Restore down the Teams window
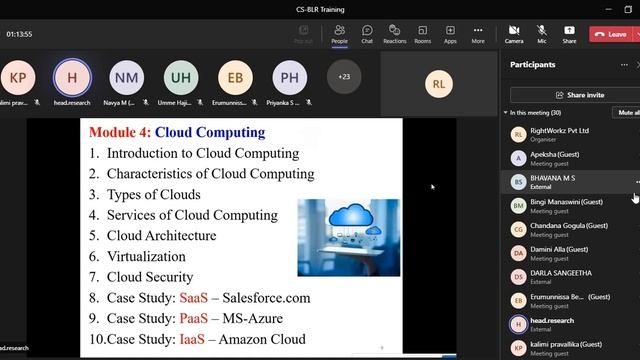The height and width of the screenshot is (360, 640). [x=628, y=9]
